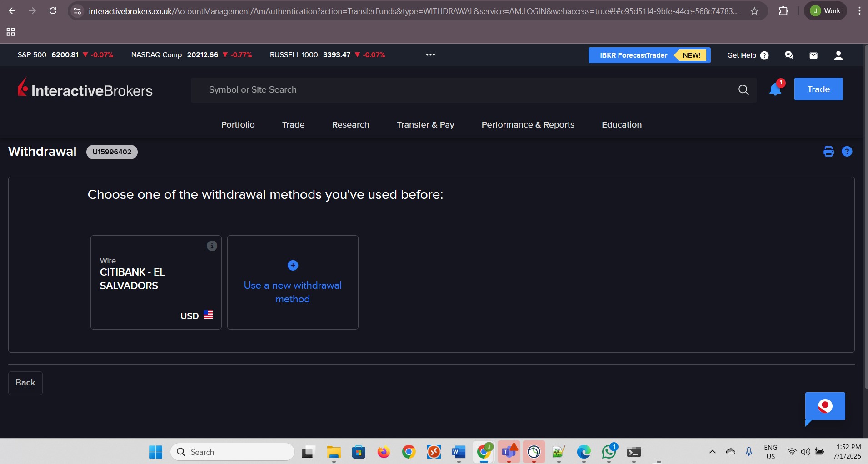Click the browser address bar URL
868x464 pixels.
click(x=414, y=11)
